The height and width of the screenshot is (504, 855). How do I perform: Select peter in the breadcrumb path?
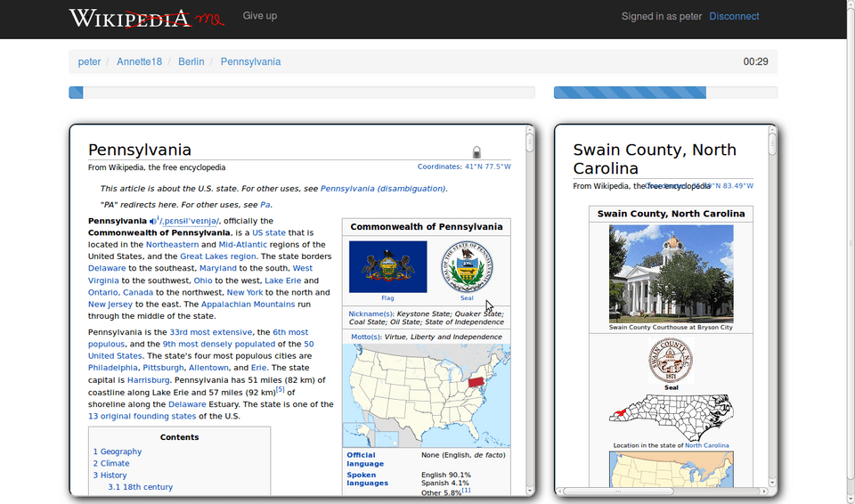[89, 61]
